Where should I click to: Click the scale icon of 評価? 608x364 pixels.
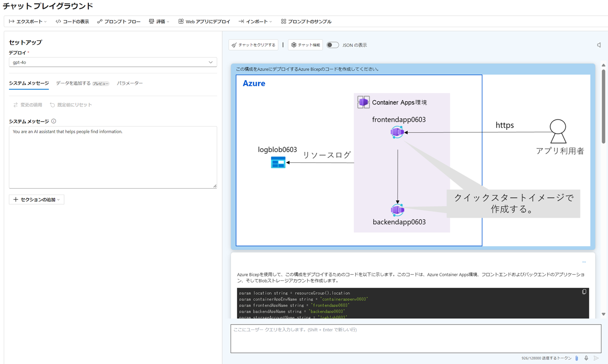click(x=151, y=21)
